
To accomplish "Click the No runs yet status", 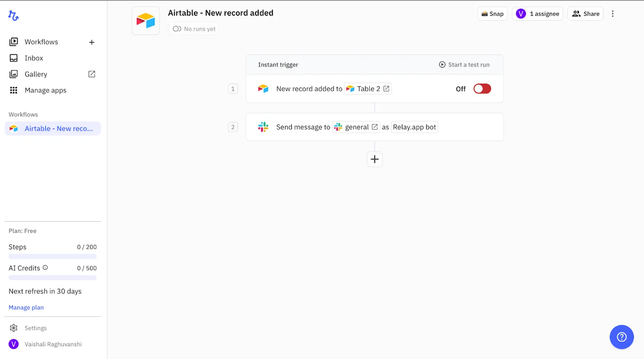I will coord(194,29).
